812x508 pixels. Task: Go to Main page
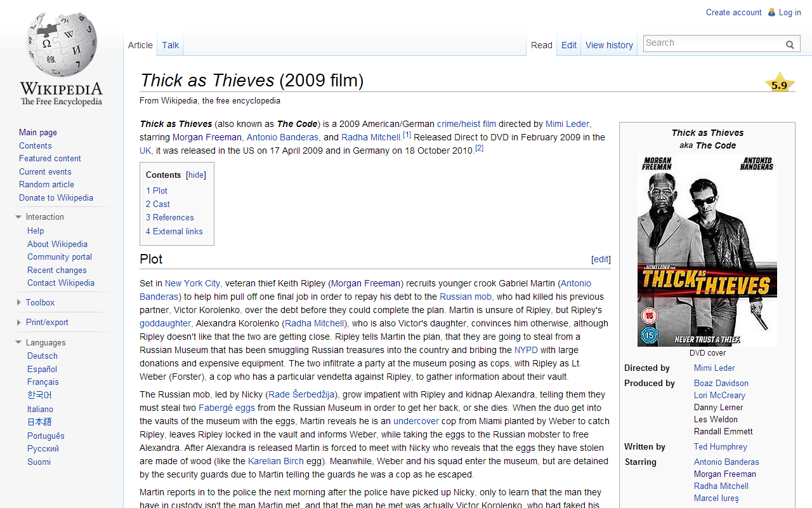[x=38, y=133]
